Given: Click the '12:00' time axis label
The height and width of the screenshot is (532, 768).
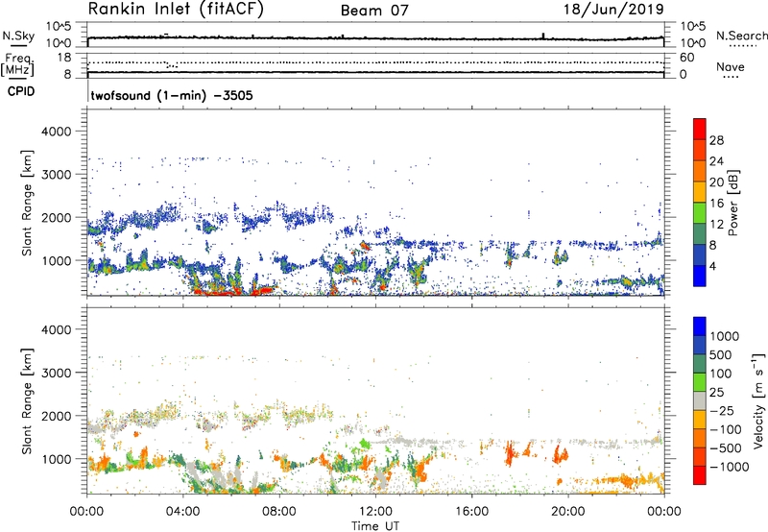Looking at the screenshot, I should pos(375,512).
